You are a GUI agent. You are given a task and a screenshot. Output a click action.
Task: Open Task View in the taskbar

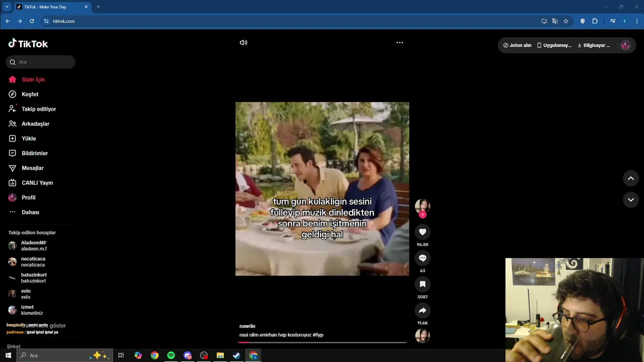pyautogui.click(x=121, y=355)
